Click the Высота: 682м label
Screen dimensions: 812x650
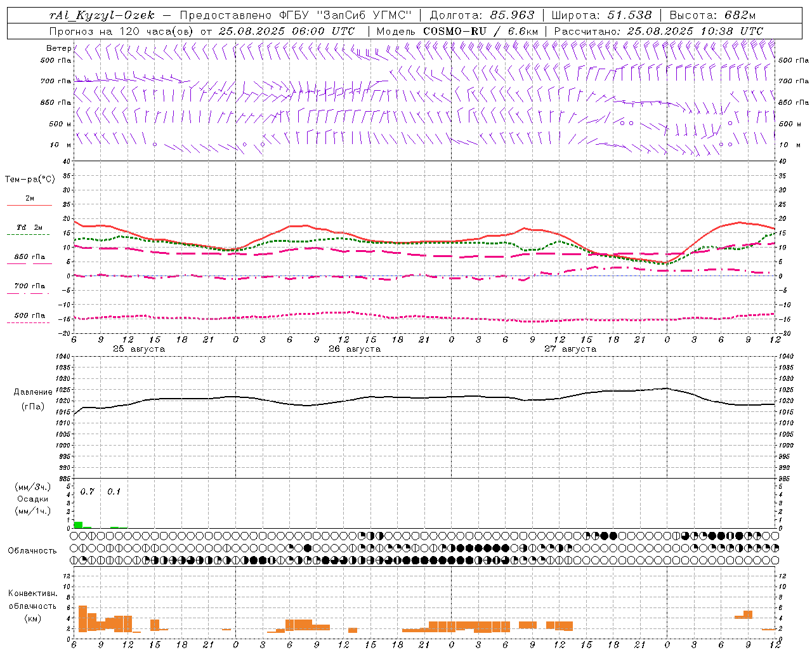point(712,15)
